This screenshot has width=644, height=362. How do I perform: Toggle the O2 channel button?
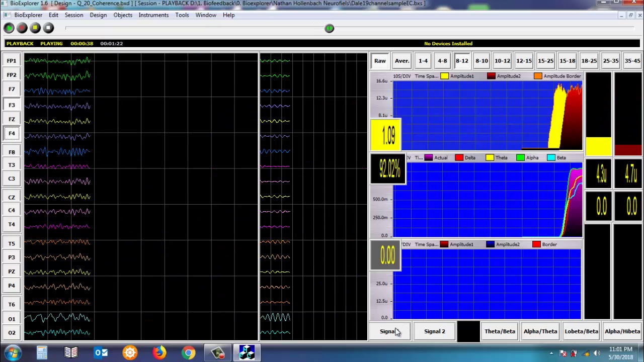pyautogui.click(x=12, y=332)
